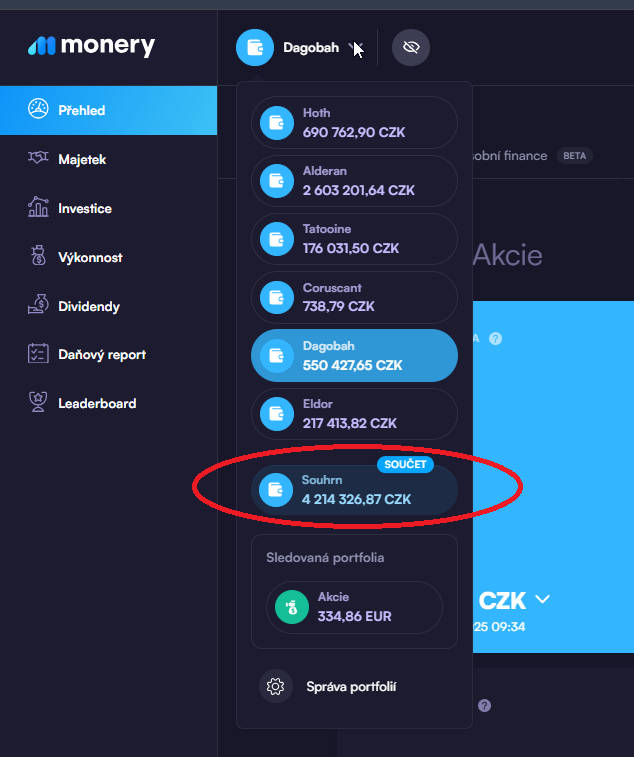This screenshot has height=757, width=634.
Task: Toggle hide values eye icon
Action: coord(410,47)
